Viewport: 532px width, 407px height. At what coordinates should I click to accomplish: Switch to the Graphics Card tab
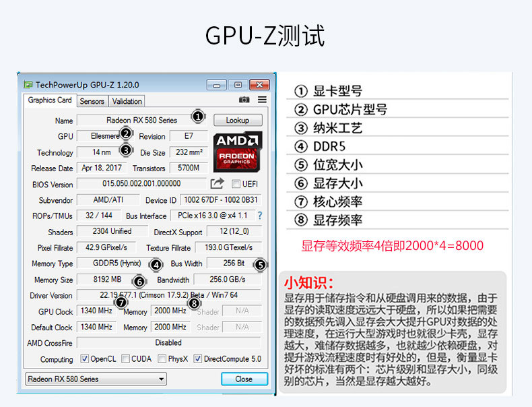pyautogui.click(x=50, y=100)
